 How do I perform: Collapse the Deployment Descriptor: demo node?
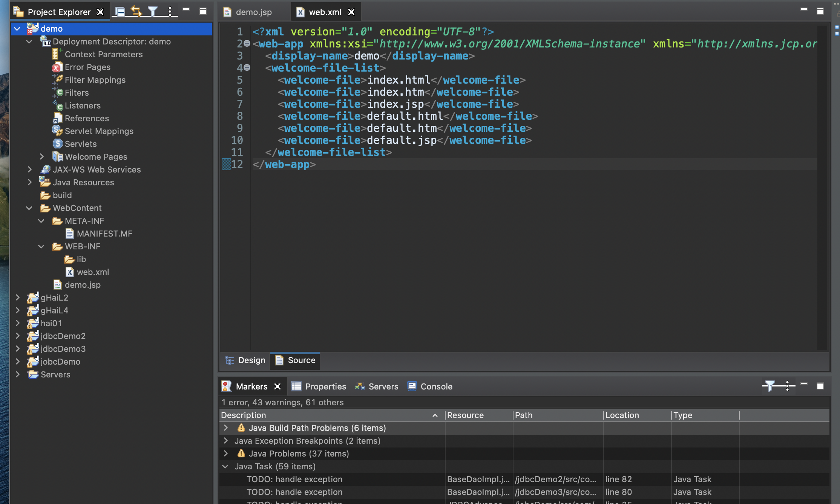[29, 41]
